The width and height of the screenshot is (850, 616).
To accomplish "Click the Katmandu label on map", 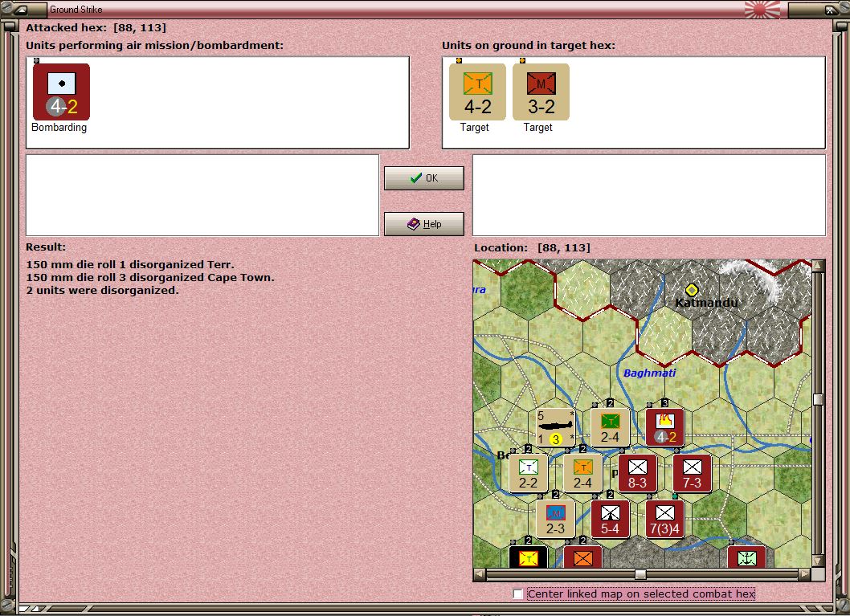I will pyautogui.click(x=706, y=303).
